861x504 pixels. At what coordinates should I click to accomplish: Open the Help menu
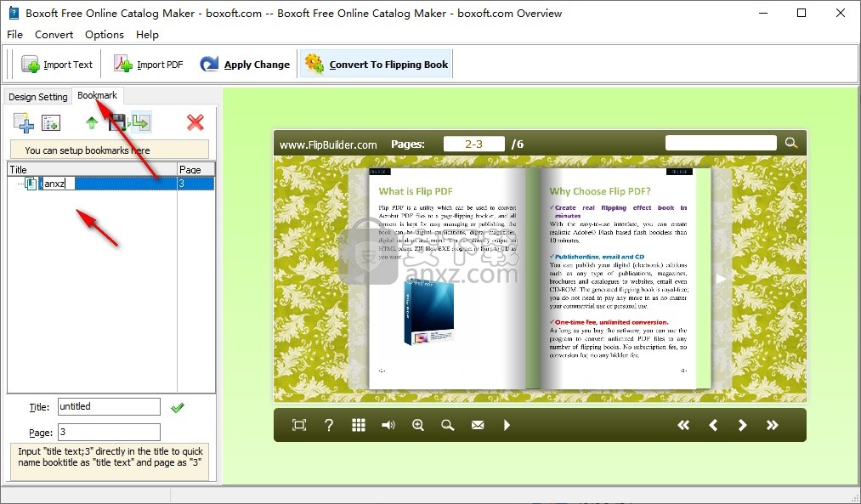(147, 35)
